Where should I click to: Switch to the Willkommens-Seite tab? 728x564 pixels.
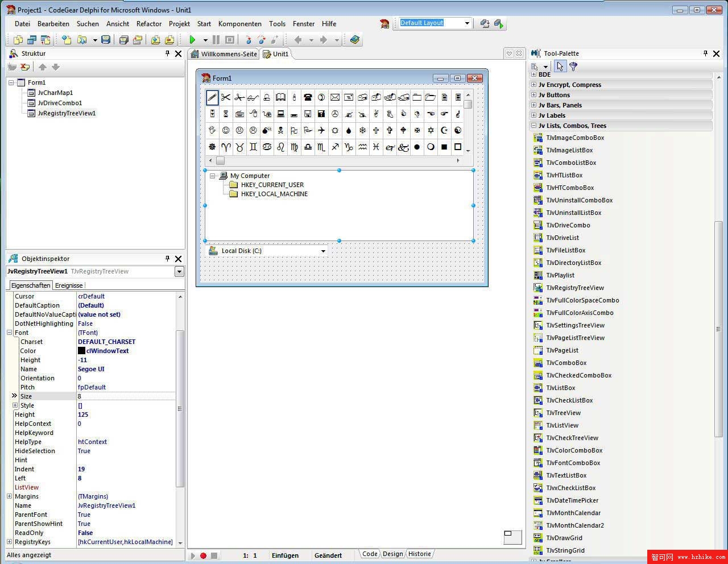click(x=224, y=54)
